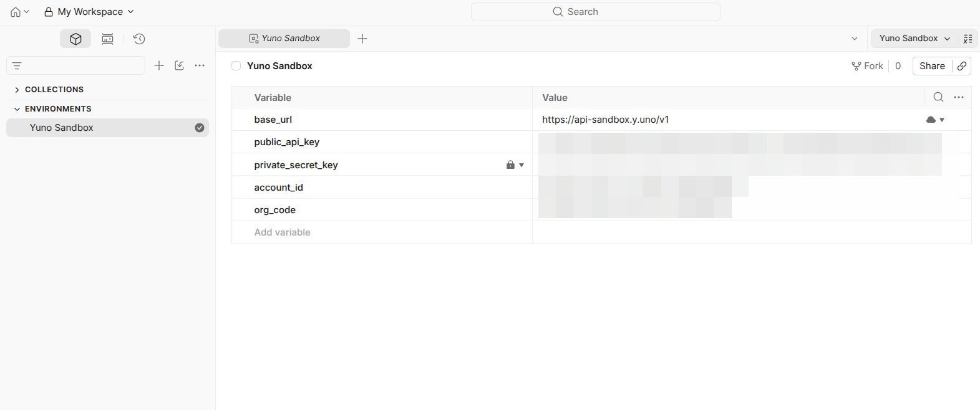Screen dimensions: 980x410
Task: Click the Search bar
Action: [x=595, y=12]
